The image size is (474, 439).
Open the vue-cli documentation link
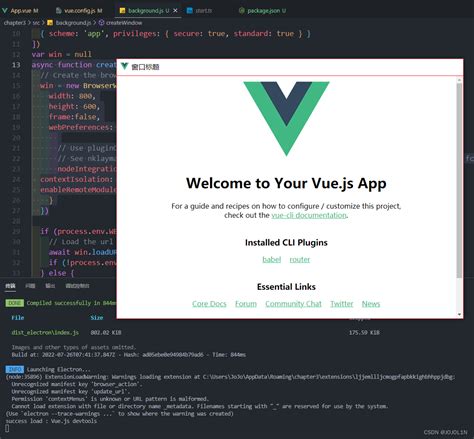[x=309, y=215]
